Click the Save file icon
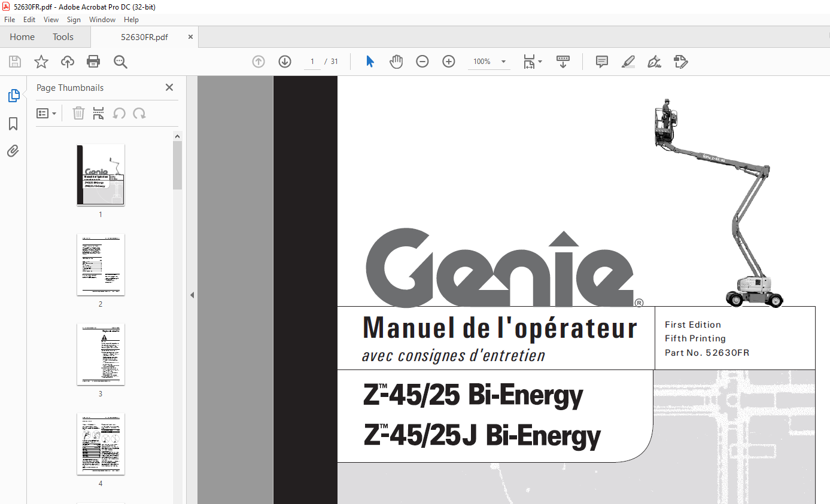Image resolution: width=830 pixels, height=504 pixels. coord(15,62)
